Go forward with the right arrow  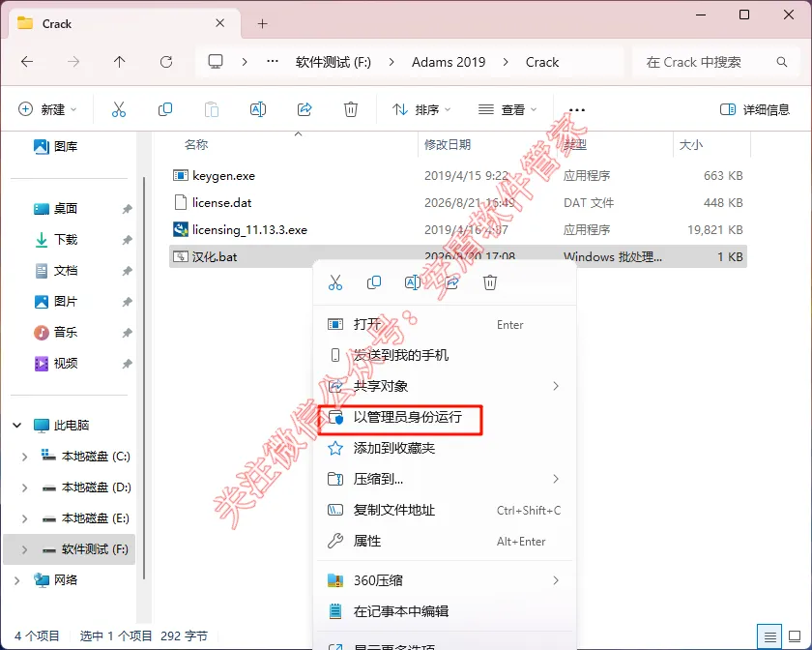coord(73,62)
